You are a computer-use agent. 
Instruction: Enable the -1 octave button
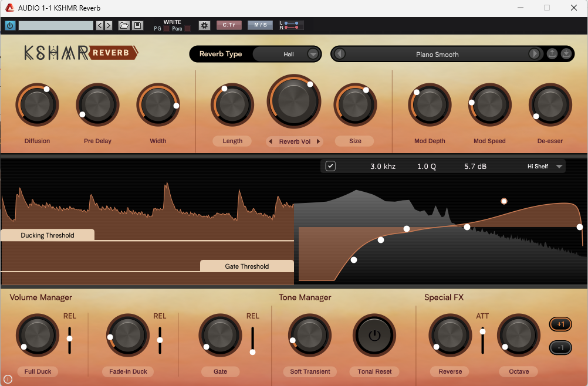pyautogui.click(x=560, y=348)
